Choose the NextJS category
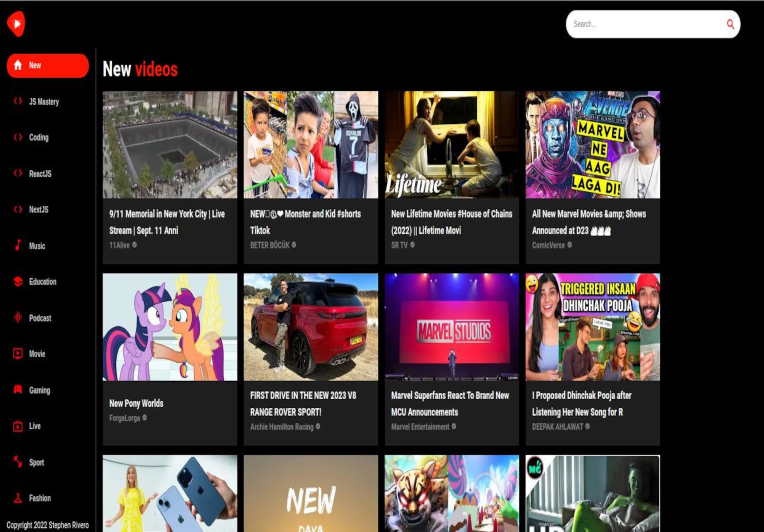Screen dimensions: 764x532 [x=39, y=209]
